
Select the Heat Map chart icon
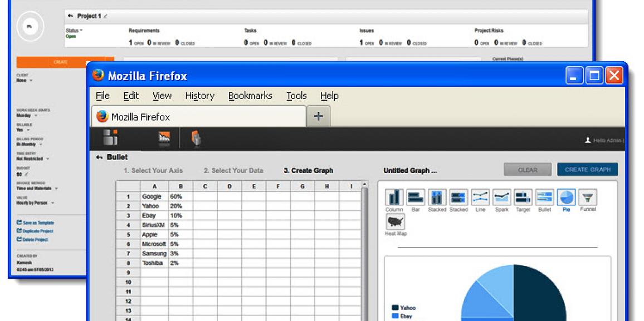(394, 222)
